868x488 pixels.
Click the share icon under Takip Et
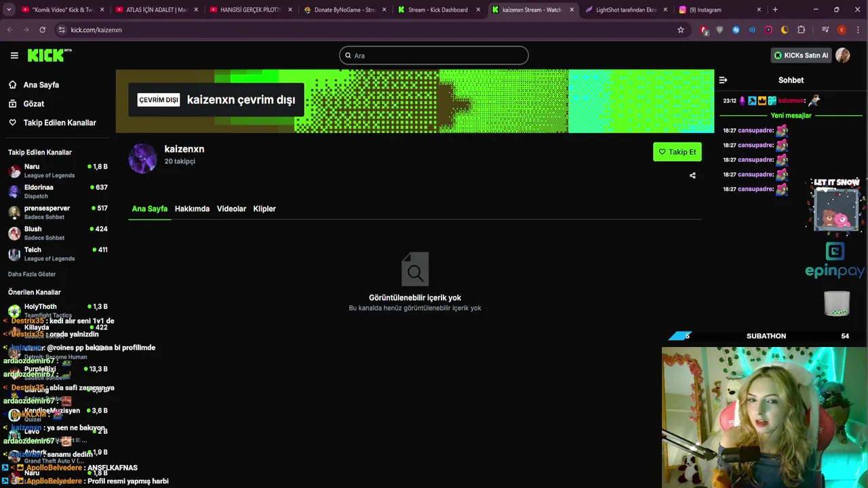[x=692, y=176]
